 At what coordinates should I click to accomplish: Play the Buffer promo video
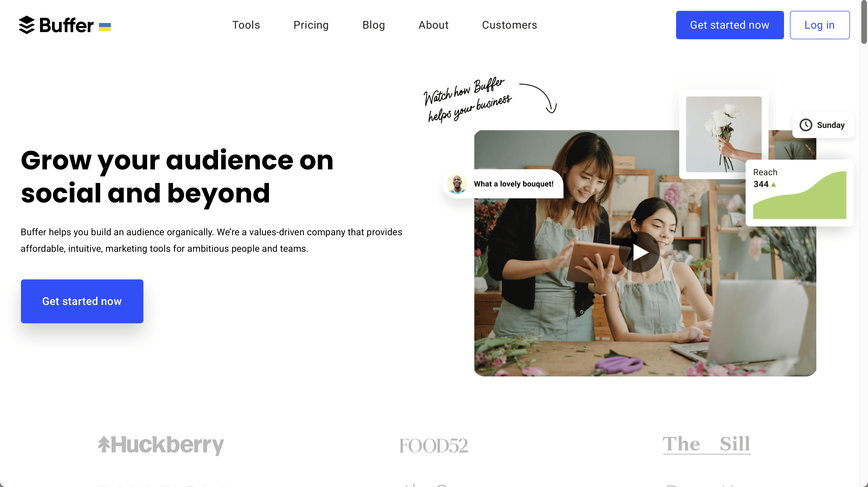coord(639,252)
